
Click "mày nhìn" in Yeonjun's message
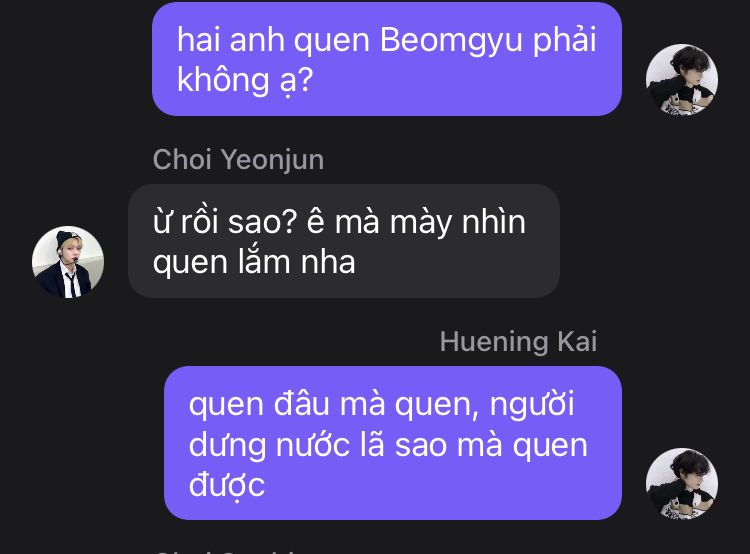pyautogui.click(x=458, y=222)
